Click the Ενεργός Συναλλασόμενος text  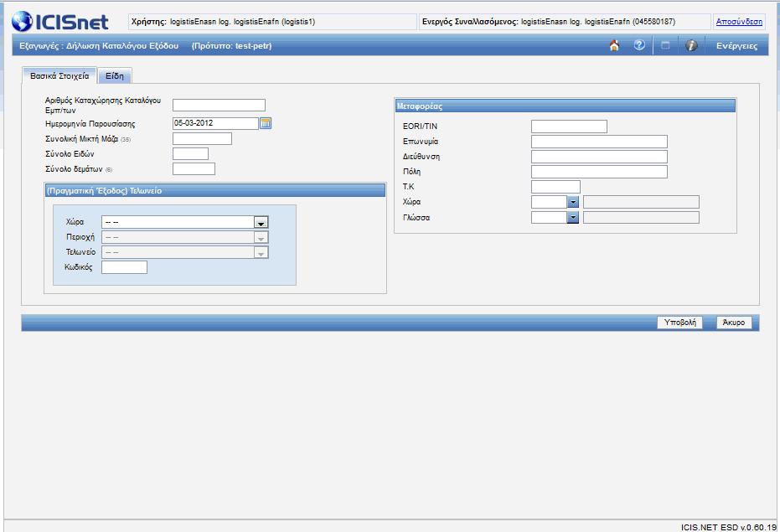(x=549, y=22)
